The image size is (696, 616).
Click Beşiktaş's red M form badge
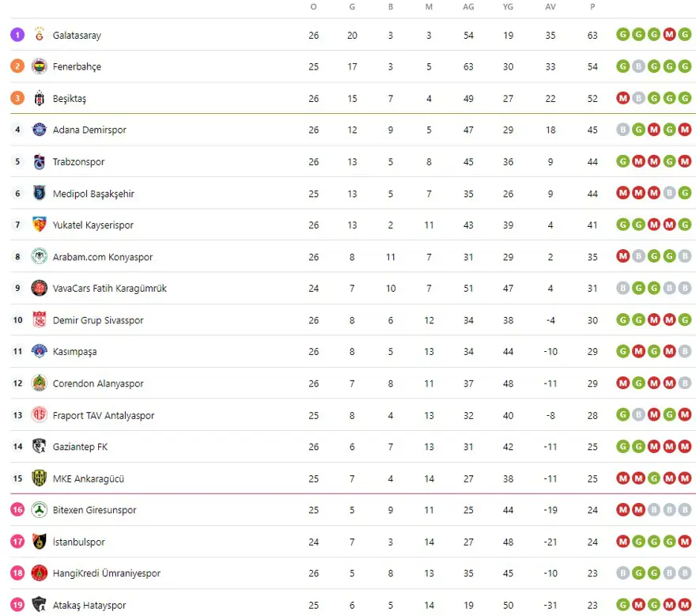623,99
